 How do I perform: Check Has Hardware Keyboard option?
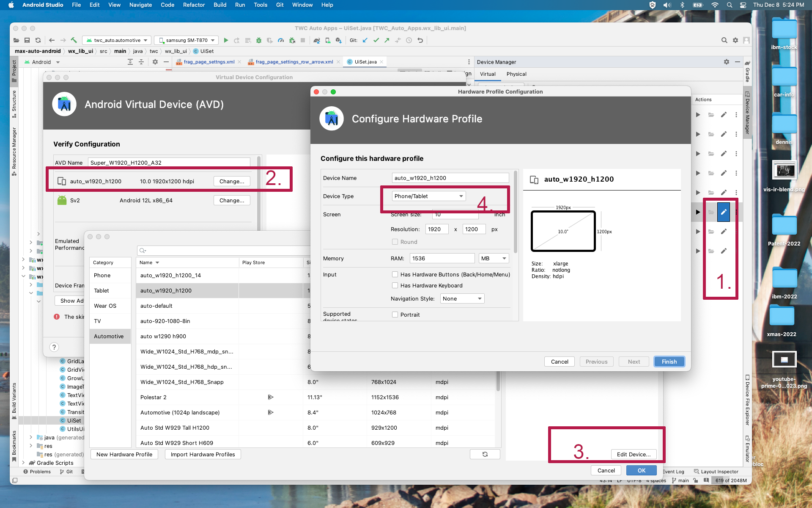[x=395, y=285]
